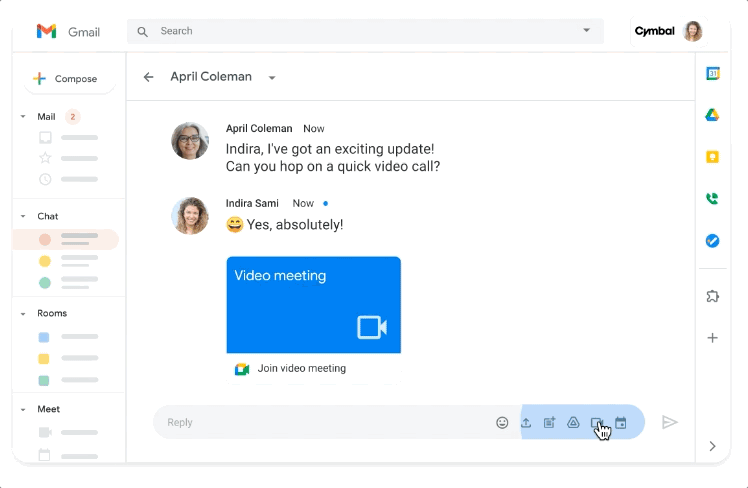Collapse the Rooms section
Image resolution: width=748 pixels, height=488 pixels.
(23, 313)
